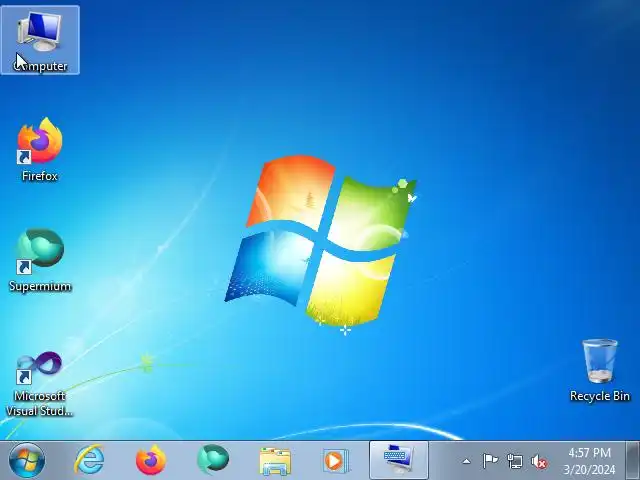This screenshot has width=640, height=480.
Task: Select the Supermium desktop shortcut
Action: pyautogui.click(x=40, y=260)
